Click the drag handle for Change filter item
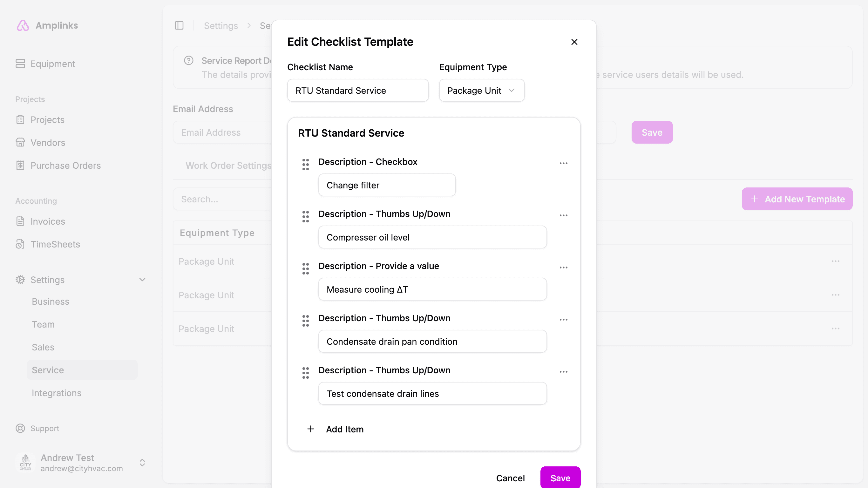This screenshot has width=868, height=488. coord(305,165)
